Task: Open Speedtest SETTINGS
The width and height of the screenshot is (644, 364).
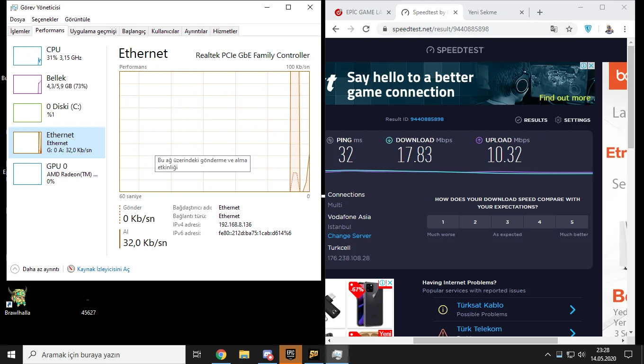Action: [x=572, y=120]
